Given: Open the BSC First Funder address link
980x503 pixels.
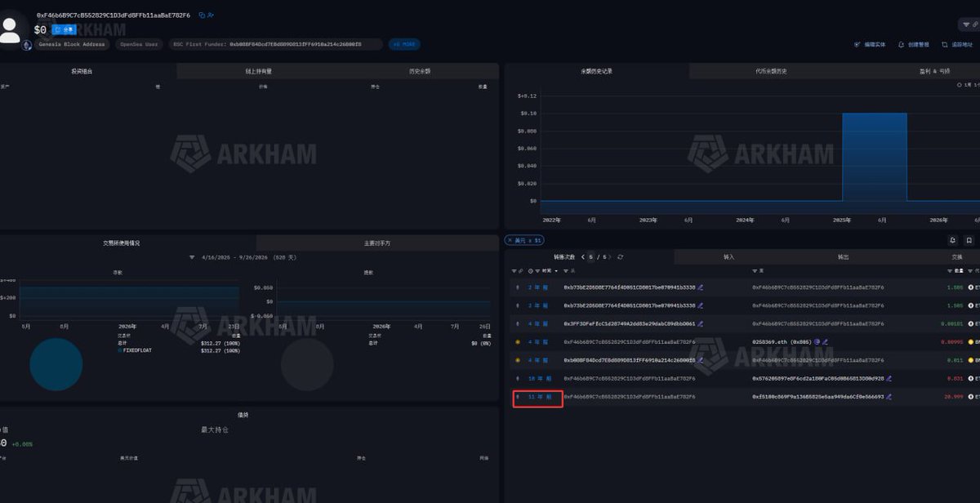Looking at the screenshot, I should (x=295, y=44).
